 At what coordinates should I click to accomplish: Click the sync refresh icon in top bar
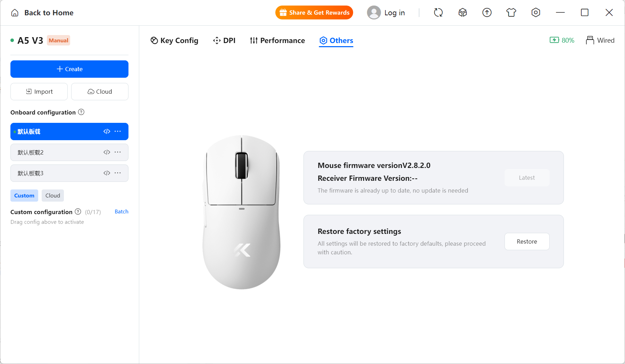pos(438,13)
